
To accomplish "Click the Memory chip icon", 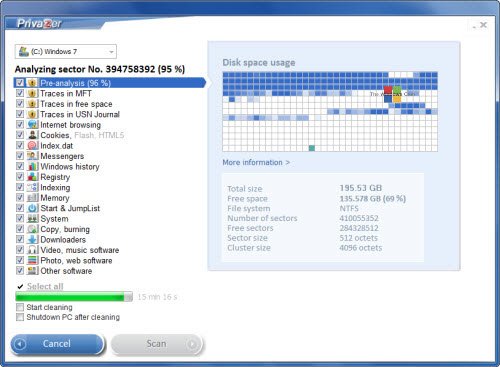I will click(32, 198).
